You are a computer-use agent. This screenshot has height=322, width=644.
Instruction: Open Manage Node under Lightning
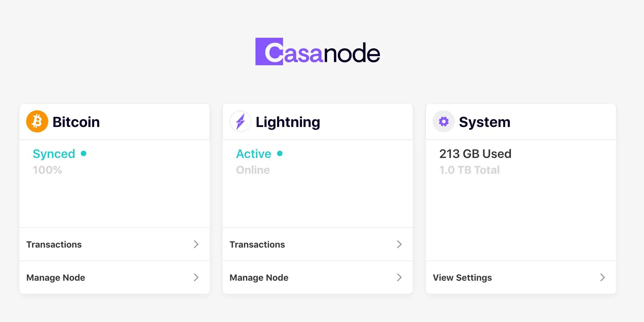click(x=259, y=278)
